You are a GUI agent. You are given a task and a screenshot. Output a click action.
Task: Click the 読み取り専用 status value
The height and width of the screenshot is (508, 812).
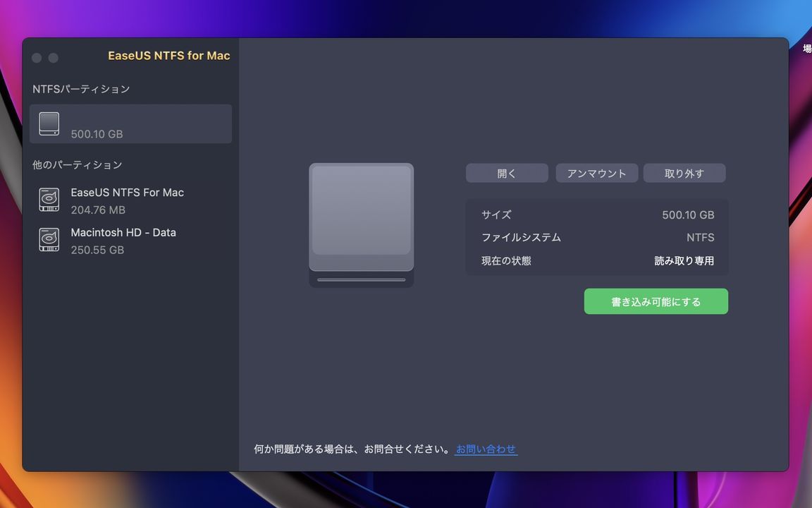[684, 261]
